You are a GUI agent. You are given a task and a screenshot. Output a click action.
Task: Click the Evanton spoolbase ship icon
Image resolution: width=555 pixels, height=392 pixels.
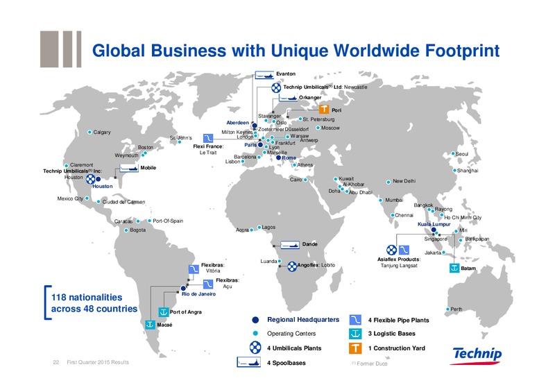(x=264, y=75)
